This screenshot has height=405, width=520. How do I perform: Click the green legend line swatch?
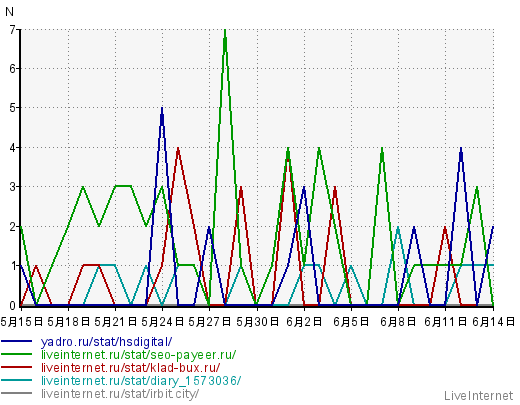[x=17, y=355]
